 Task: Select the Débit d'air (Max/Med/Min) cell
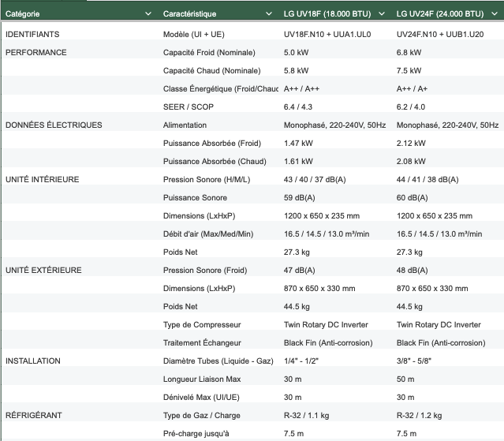(x=208, y=234)
